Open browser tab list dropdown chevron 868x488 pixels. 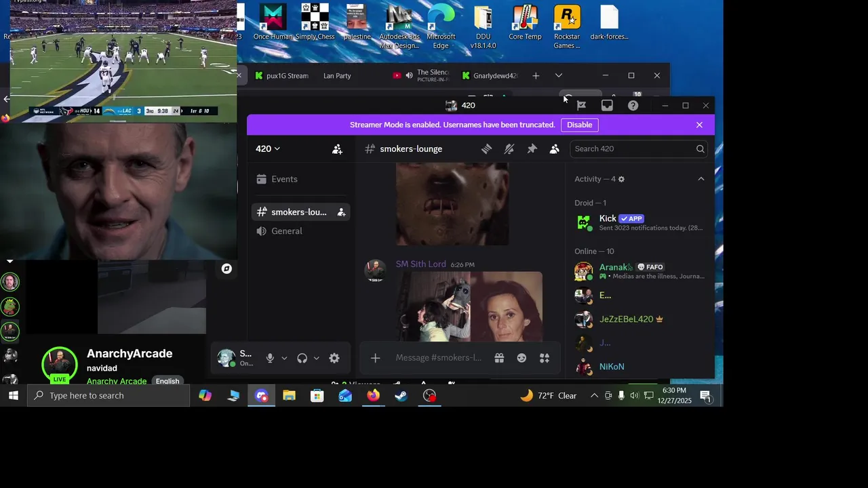click(558, 75)
